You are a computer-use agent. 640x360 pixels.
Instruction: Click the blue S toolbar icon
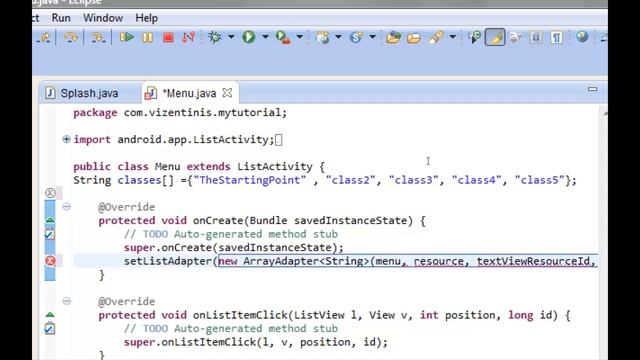(x=356, y=38)
